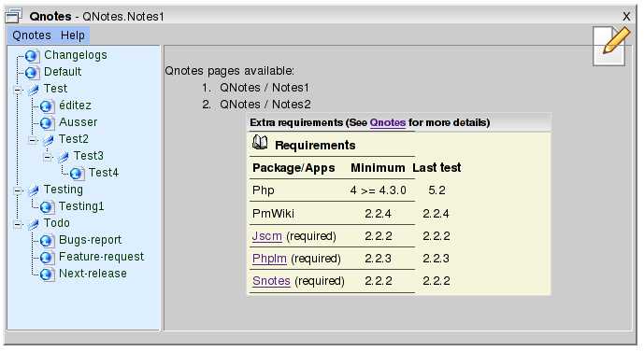Open the Phplm recipe link
The width and height of the screenshot is (644, 352).
click(269, 259)
